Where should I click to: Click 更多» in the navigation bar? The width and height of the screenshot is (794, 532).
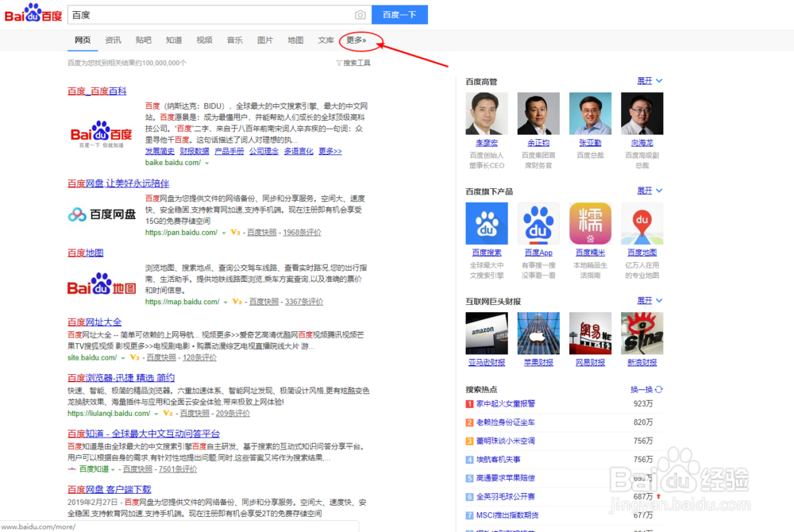click(x=357, y=40)
